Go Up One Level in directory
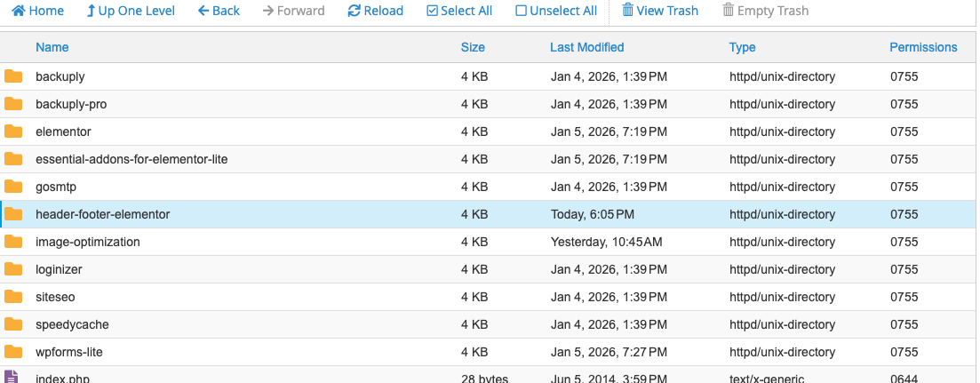The image size is (980, 383). pyautogui.click(x=131, y=11)
